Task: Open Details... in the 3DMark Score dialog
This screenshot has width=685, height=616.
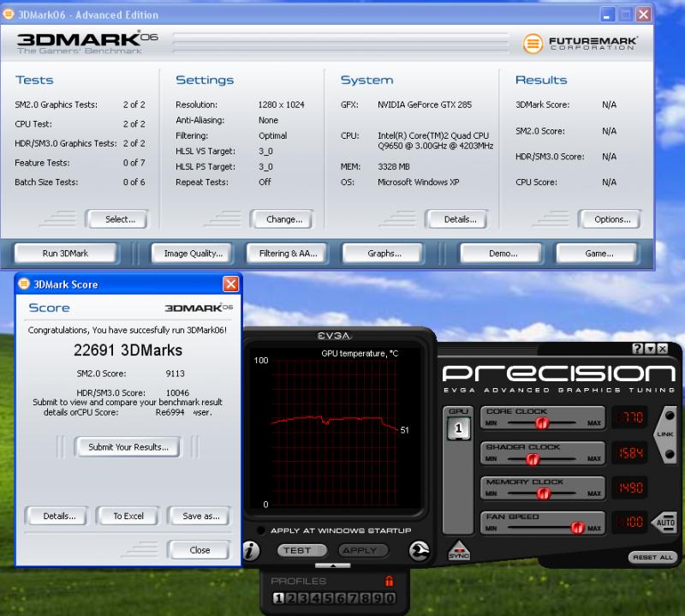Action: tap(57, 517)
